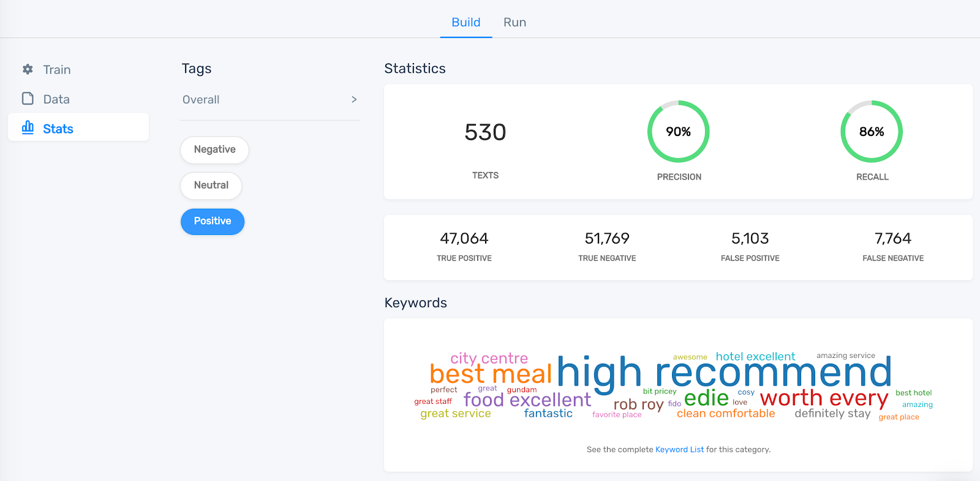Click the keyword 'favorite place'
The image size is (980, 481).
coord(617,415)
